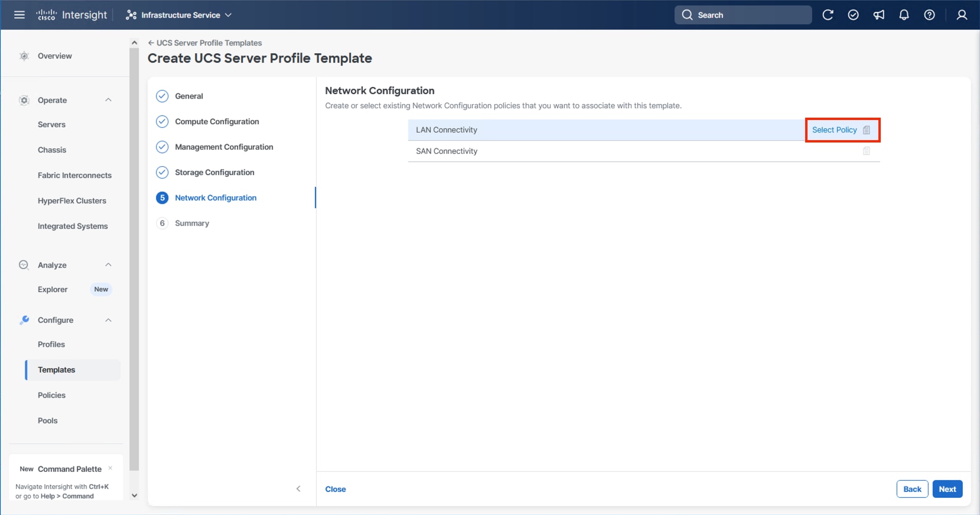Click the sidebar scrollbar up arrow
Image resolution: width=980 pixels, height=515 pixels.
tap(134, 43)
